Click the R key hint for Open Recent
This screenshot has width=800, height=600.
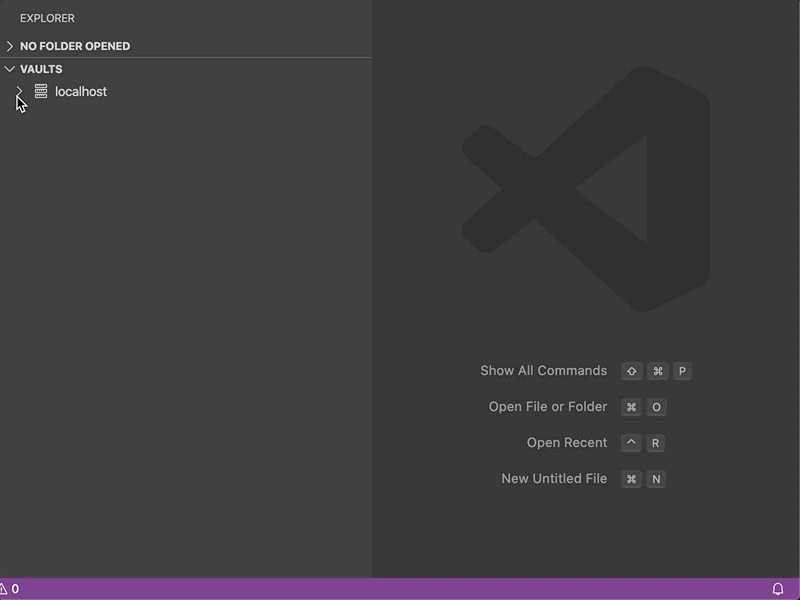[655, 443]
